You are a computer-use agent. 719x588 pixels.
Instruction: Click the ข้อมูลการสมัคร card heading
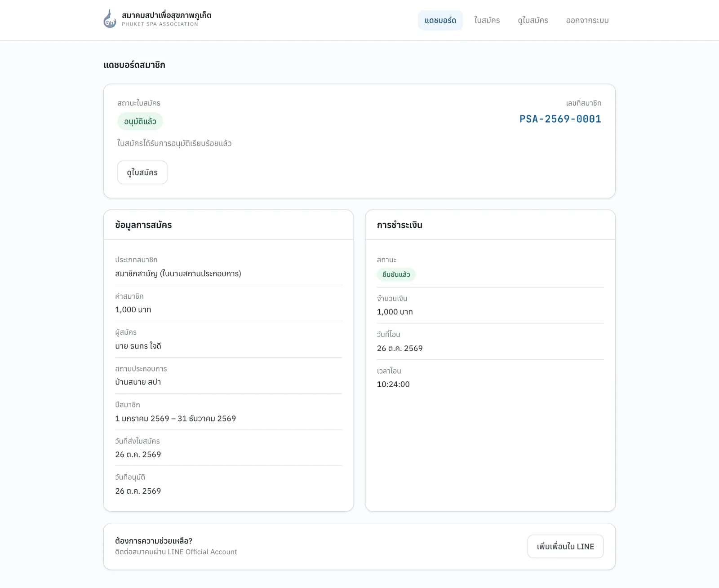(144, 225)
